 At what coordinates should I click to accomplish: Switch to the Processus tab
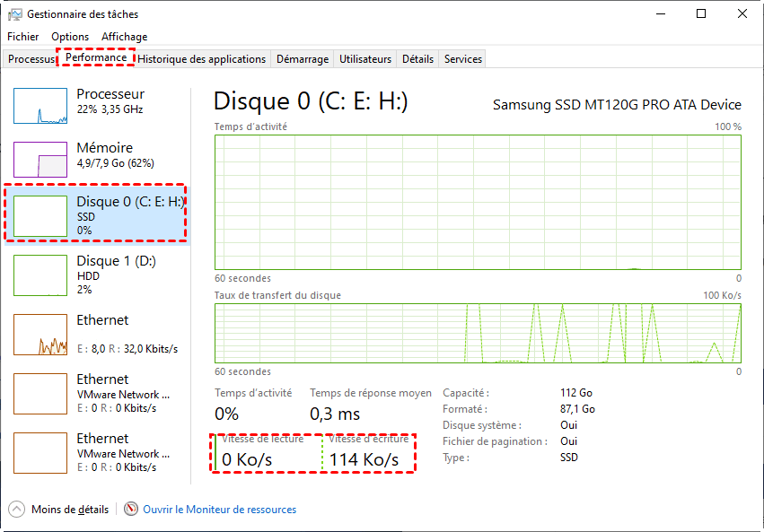(31, 59)
